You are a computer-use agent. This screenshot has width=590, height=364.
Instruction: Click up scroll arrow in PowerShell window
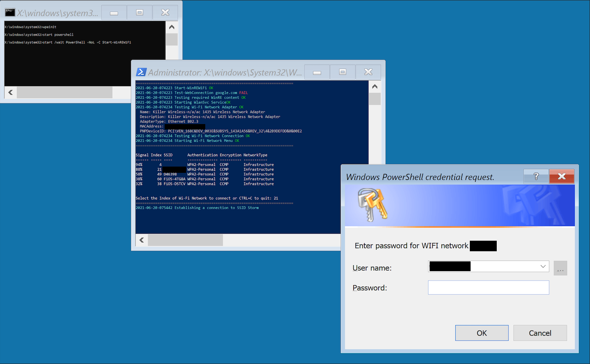coord(375,87)
